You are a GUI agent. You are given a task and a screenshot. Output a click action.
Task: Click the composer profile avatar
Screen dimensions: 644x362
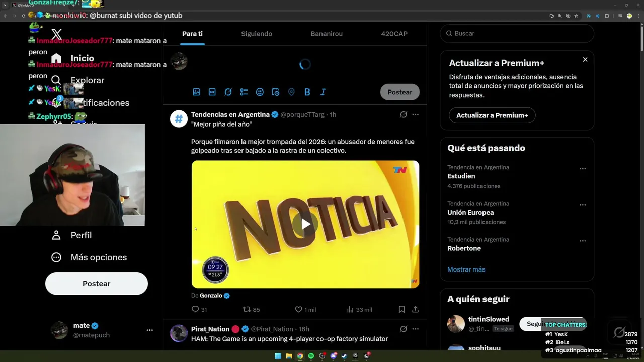tap(179, 62)
